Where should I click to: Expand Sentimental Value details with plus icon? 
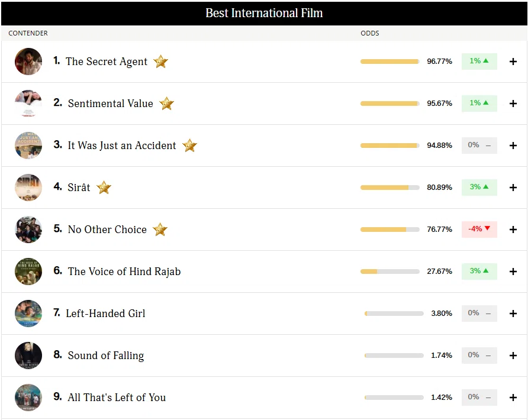point(513,104)
